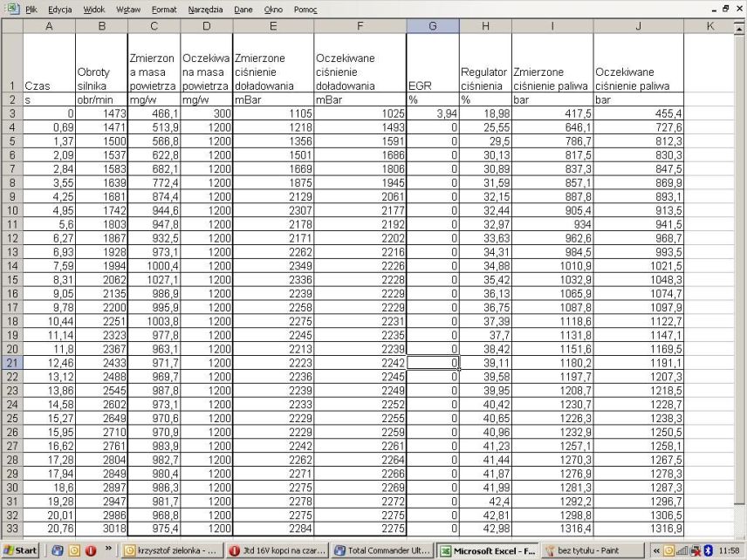The height and width of the screenshot is (560, 747).
Task: Click the Excel workbook icon beside Plik
Action: tap(11, 8)
